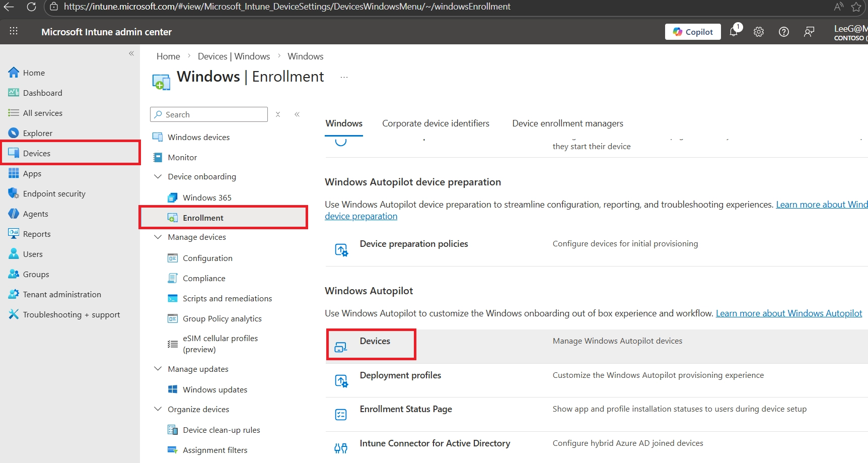Collapse the Organize devices section
Viewport: 868px width, 463px height.
click(158, 409)
